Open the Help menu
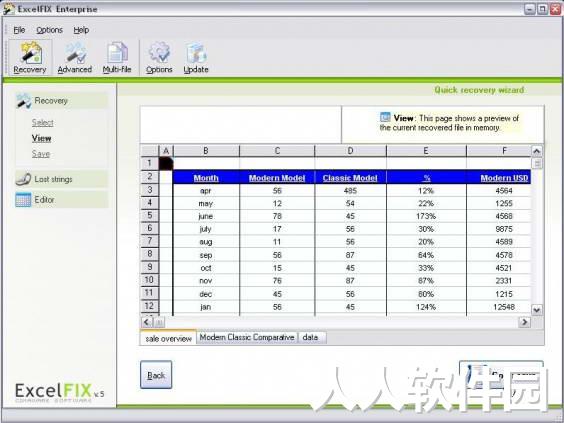Image resolution: width=564 pixels, height=423 pixels. tap(81, 30)
